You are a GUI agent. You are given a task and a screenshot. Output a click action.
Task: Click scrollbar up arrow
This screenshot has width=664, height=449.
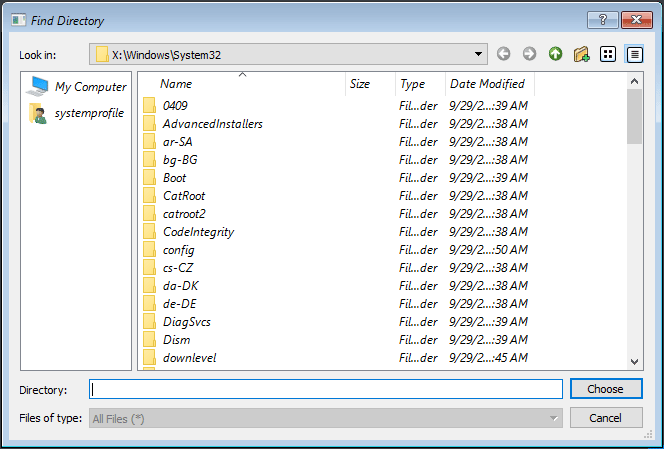tap(634, 81)
